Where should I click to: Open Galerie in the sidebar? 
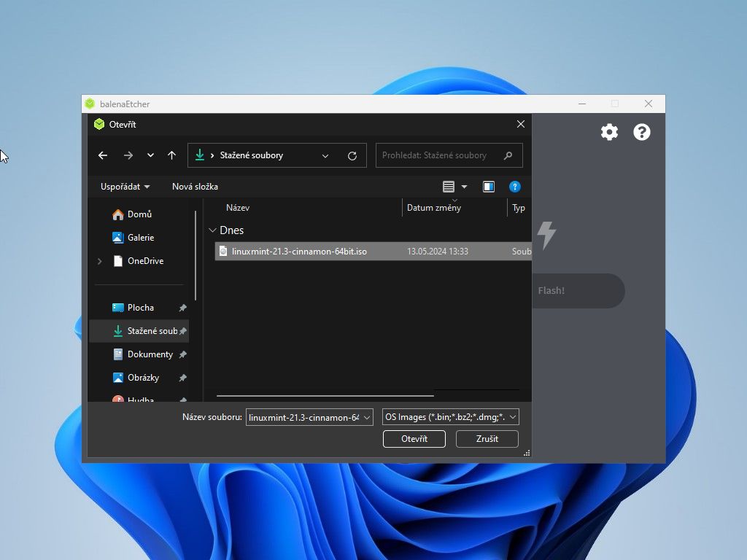[x=140, y=238]
